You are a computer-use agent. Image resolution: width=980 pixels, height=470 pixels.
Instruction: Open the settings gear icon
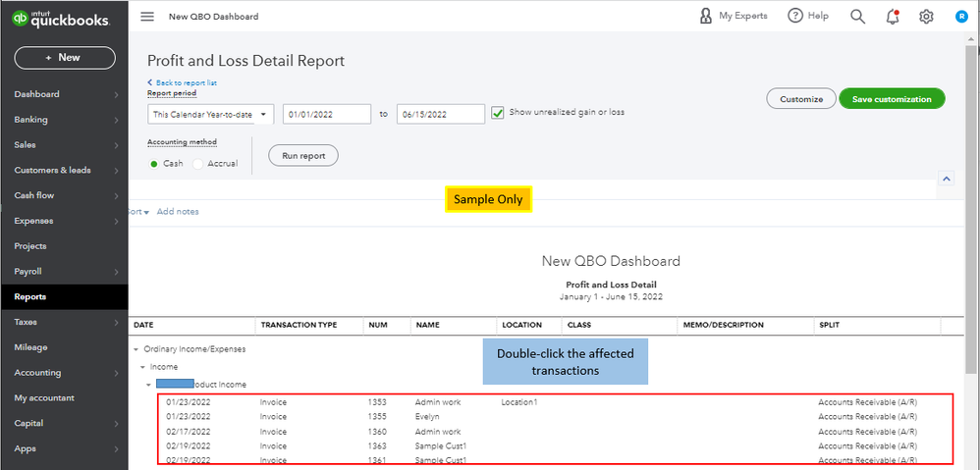tap(926, 17)
